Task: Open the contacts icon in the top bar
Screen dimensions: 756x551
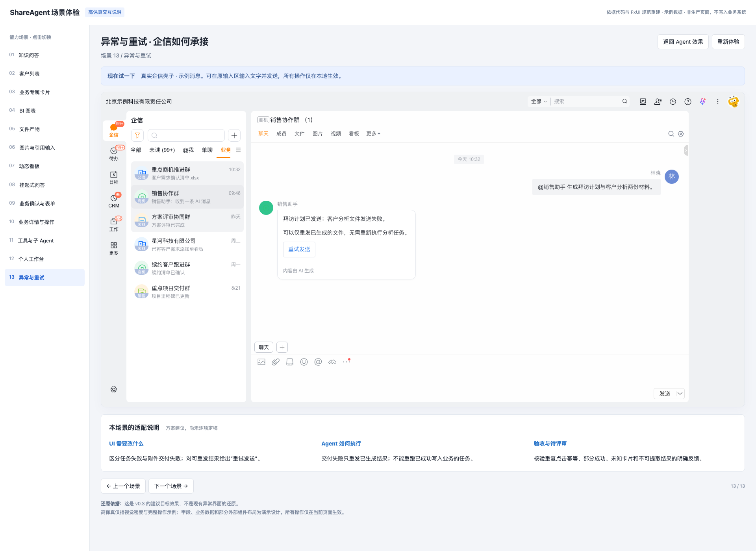Action: pyautogui.click(x=658, y=102)
